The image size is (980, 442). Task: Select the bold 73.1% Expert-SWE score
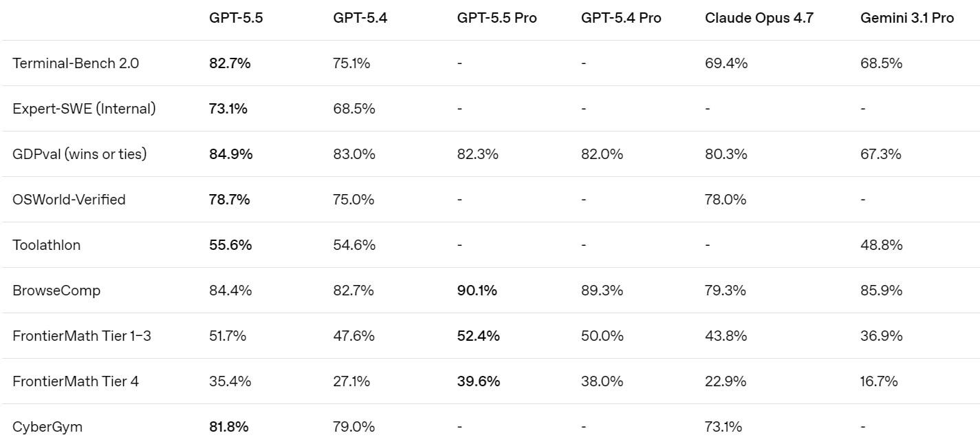pos(228,109)
